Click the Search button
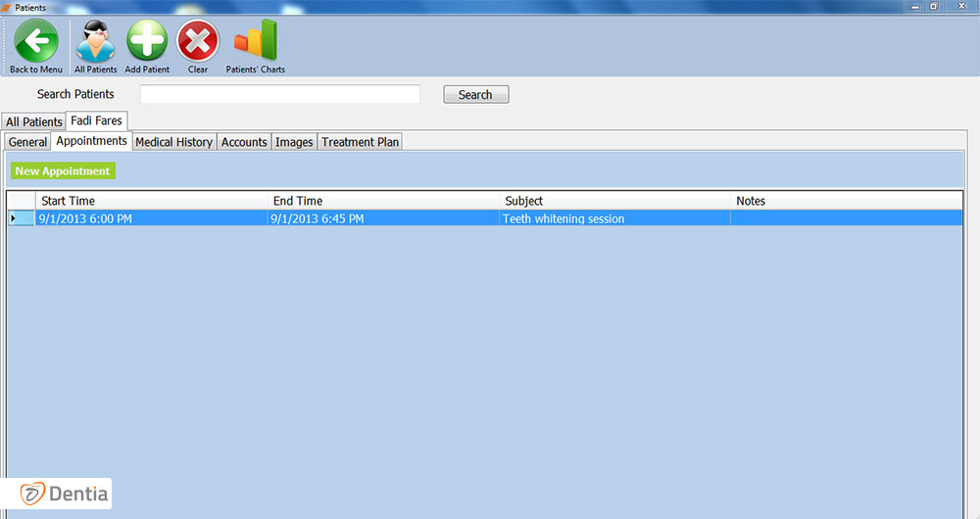The image size is (980, 519). 475,95
